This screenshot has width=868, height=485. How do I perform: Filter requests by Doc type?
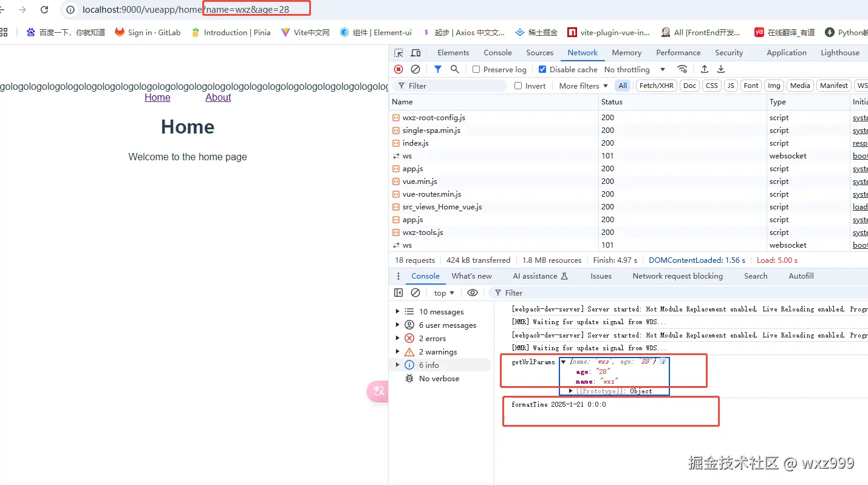point(689,86)
